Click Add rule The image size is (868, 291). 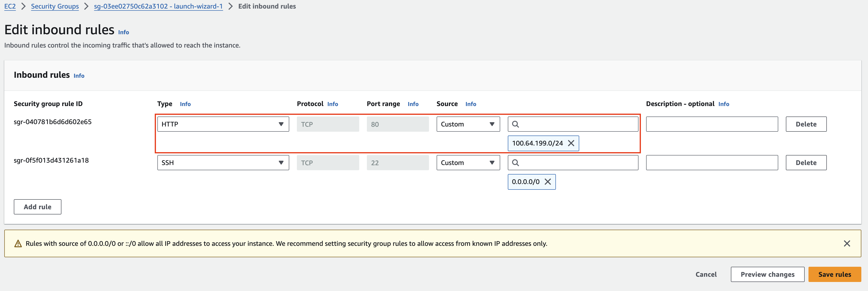[x=37, y=207]
